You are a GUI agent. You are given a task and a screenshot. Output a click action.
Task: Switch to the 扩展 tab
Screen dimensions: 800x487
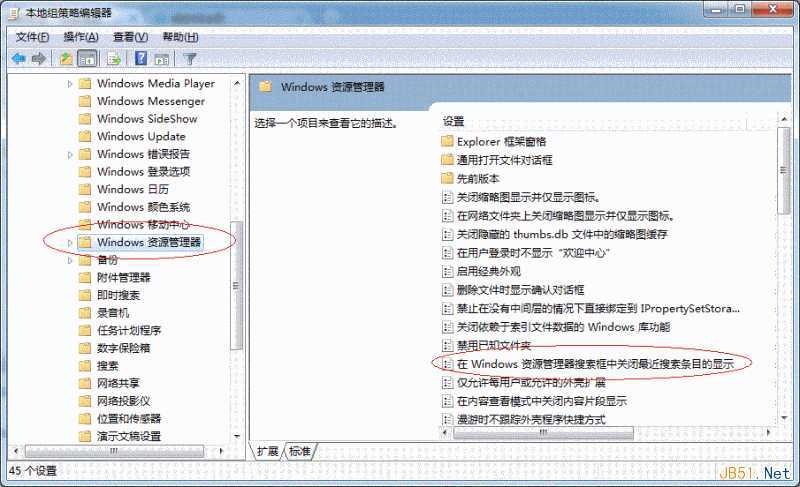point(267,451)
